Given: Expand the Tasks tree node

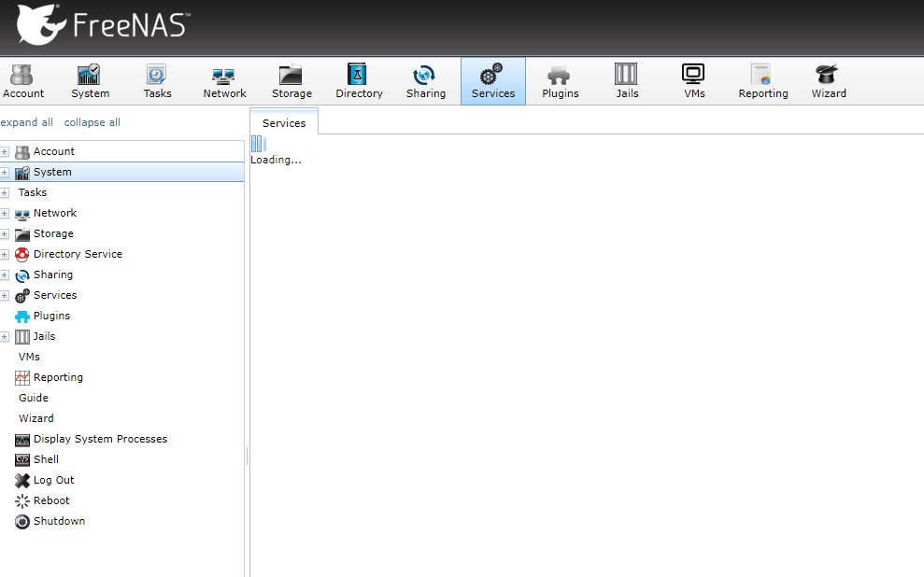Looking at the screenshot, I should (x=4, y=193).
